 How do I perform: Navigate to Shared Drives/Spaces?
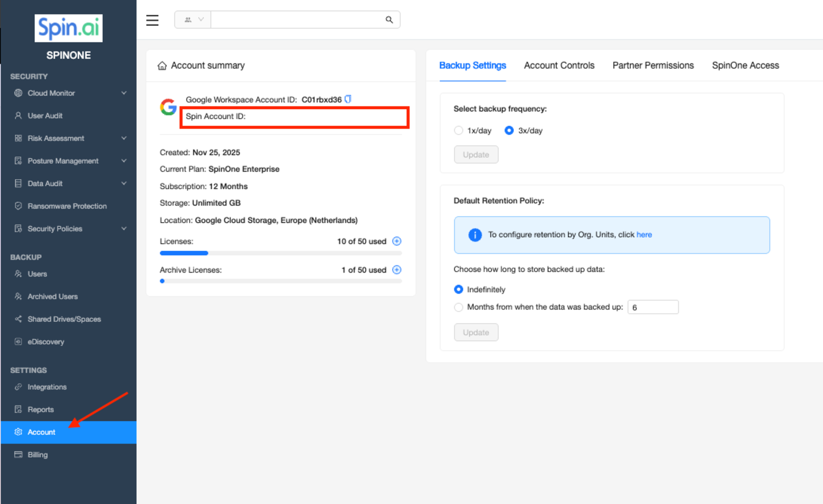[x=68, y=319]
